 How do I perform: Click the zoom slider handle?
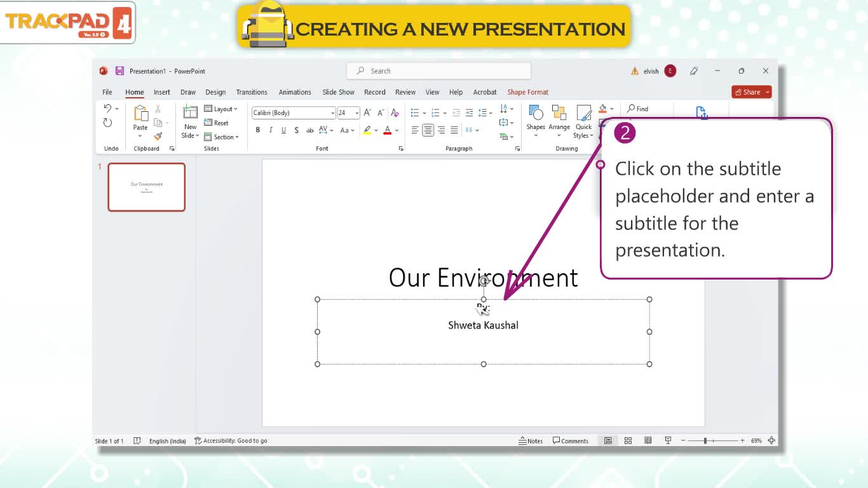pos(705,440)
